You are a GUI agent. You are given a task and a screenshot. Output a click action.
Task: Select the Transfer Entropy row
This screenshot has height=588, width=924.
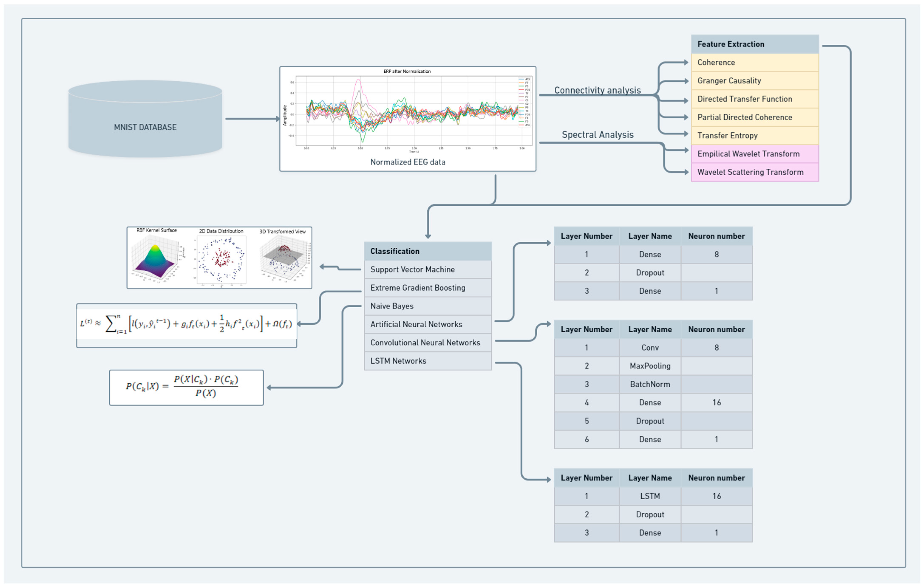tap(754, 136)
